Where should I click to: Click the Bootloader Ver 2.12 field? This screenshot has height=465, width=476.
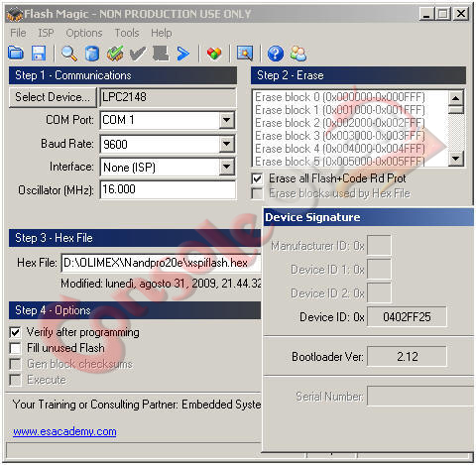[x=407, y=357]
